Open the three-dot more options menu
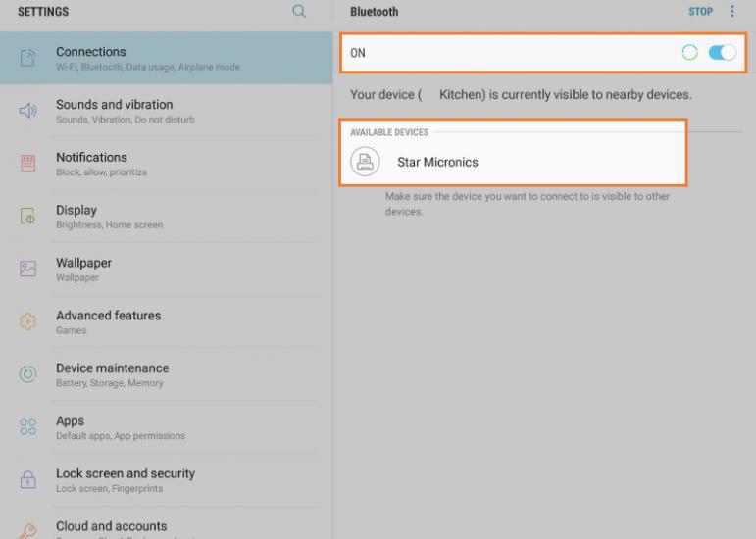756x539 pixels. 731,12
